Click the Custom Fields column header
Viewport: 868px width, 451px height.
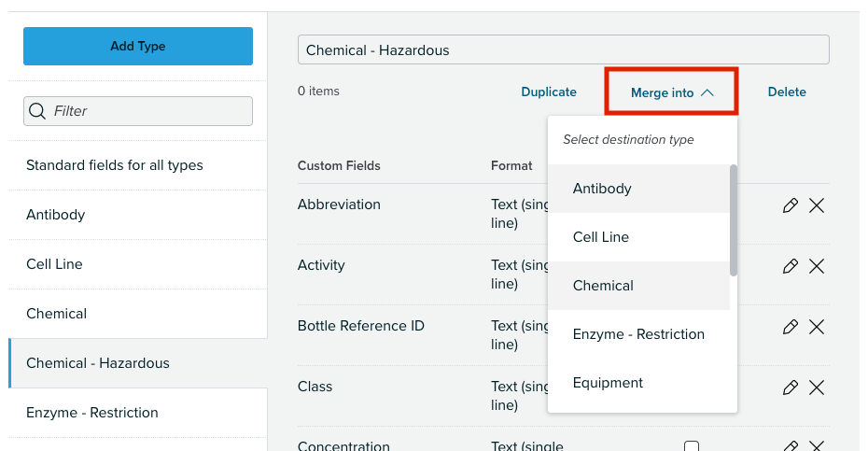tap(339, 165)
